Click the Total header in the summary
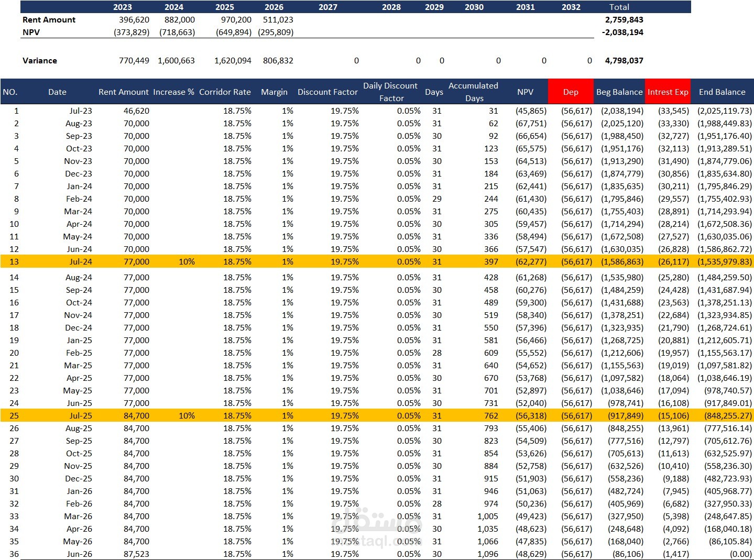 point(619,7)
